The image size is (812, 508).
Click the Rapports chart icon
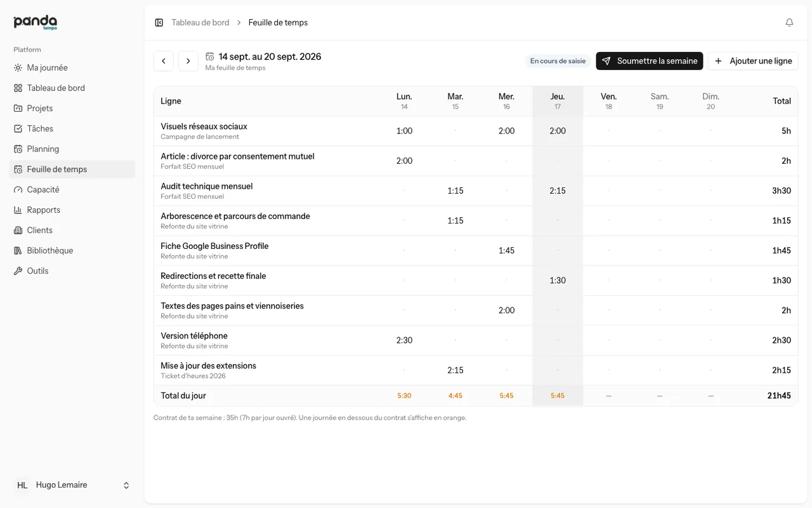(18, 210)
